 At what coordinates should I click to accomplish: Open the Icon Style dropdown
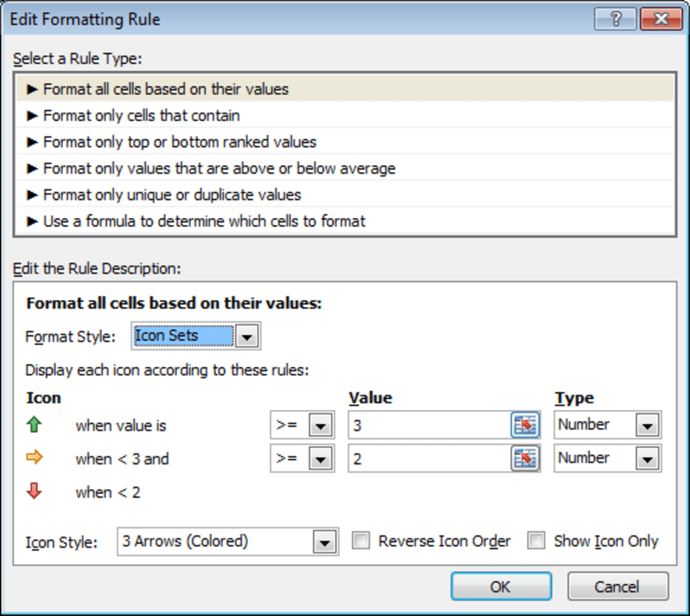tap(324, 541)
